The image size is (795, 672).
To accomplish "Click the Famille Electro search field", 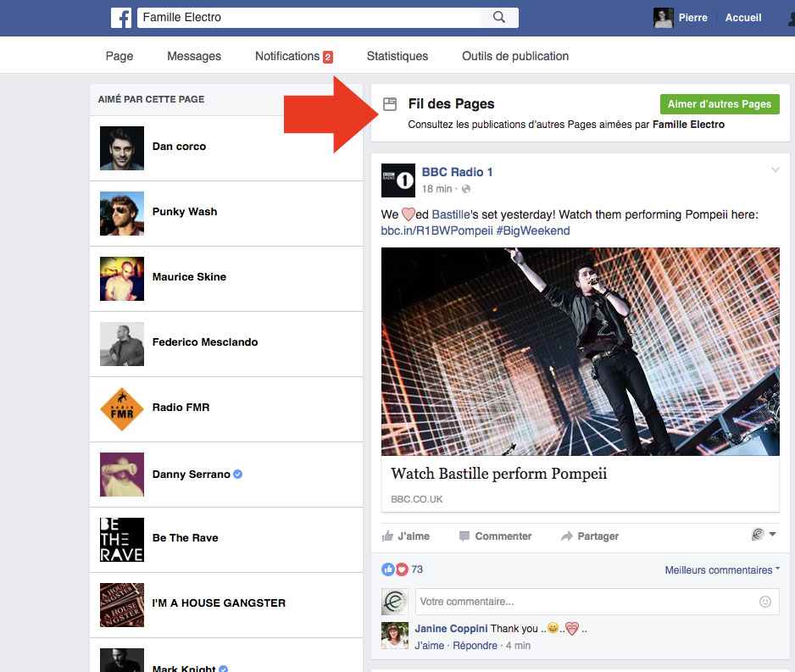I will (x=309, y=17).
